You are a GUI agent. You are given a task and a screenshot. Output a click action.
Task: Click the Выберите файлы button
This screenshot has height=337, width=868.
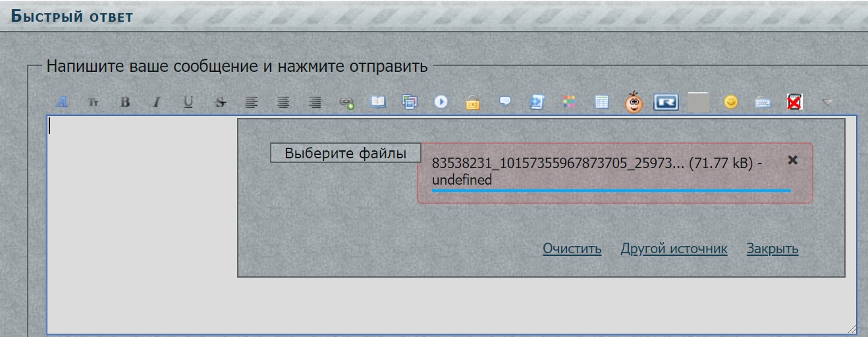point(346,153)
